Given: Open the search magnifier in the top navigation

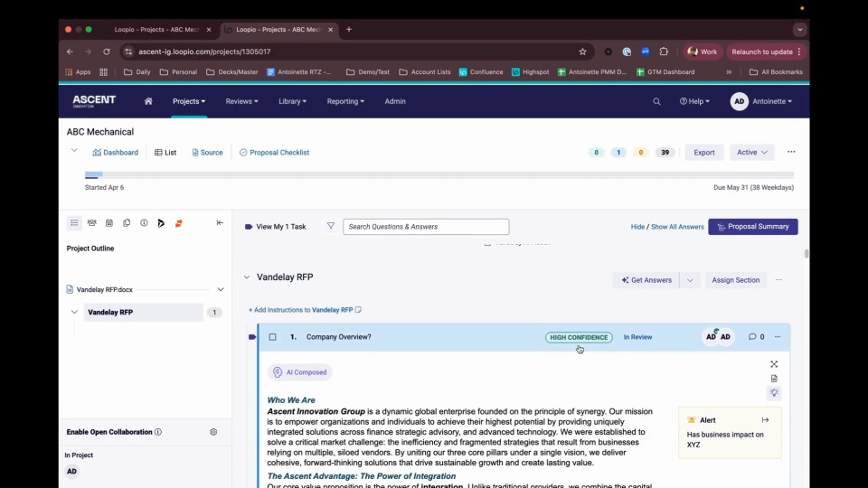Looking at the screenshot, I should pos(656,101).
